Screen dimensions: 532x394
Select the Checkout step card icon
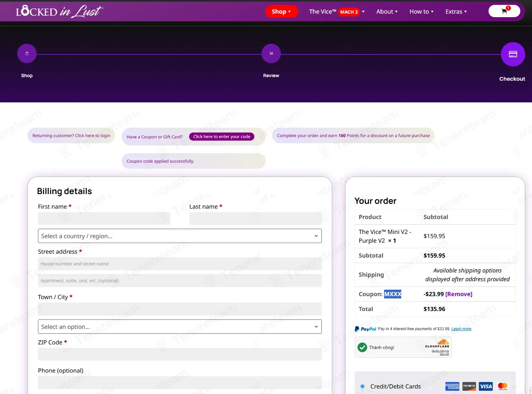[513, 54]
